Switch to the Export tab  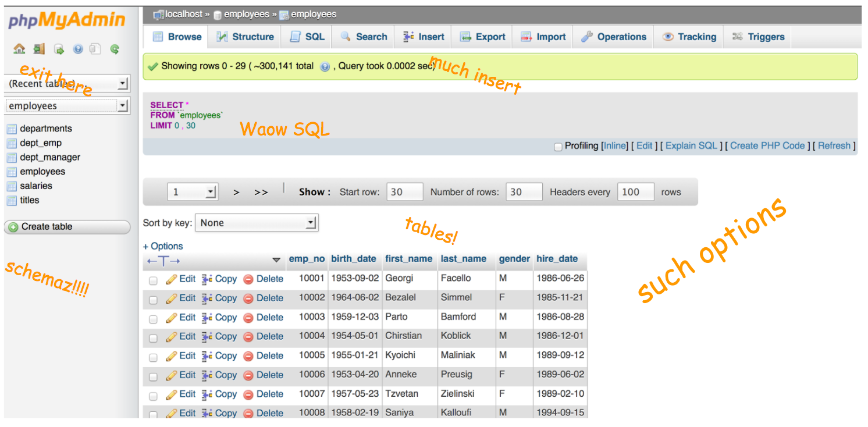tap(482, 37)
